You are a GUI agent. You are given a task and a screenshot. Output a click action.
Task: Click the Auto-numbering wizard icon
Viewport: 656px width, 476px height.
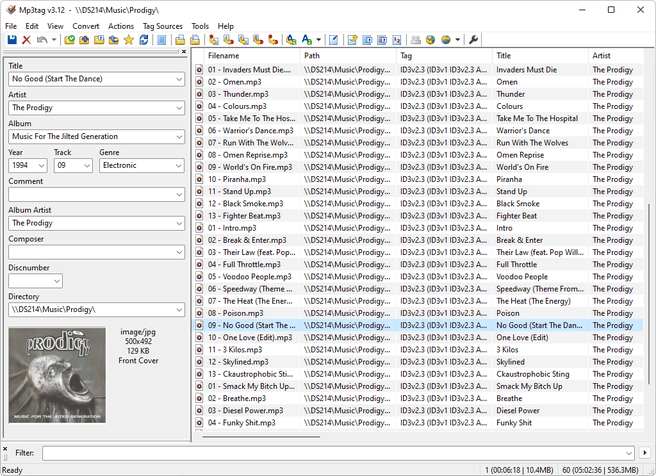point(397,40)
